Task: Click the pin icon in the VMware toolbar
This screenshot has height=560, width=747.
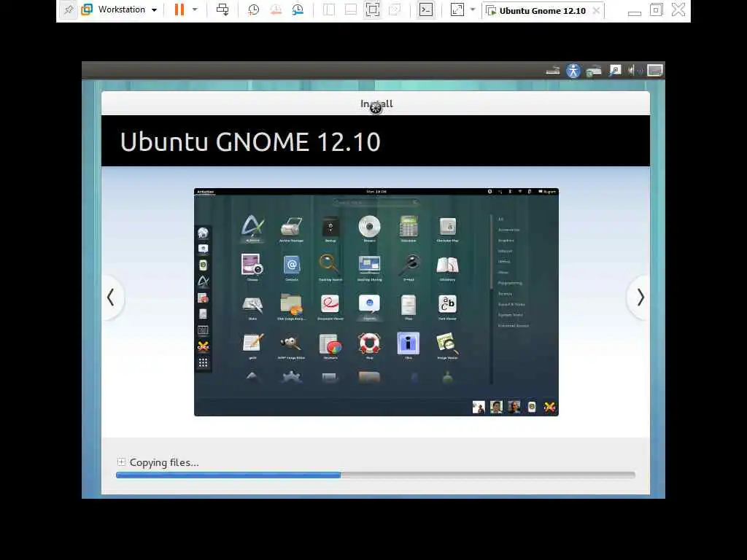Action: click(69, 10)
